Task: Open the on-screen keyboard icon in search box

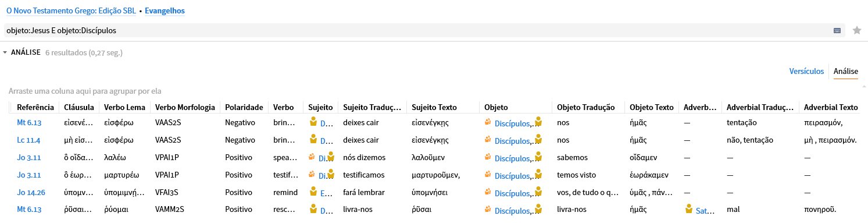Action: (x=837, y=31)
